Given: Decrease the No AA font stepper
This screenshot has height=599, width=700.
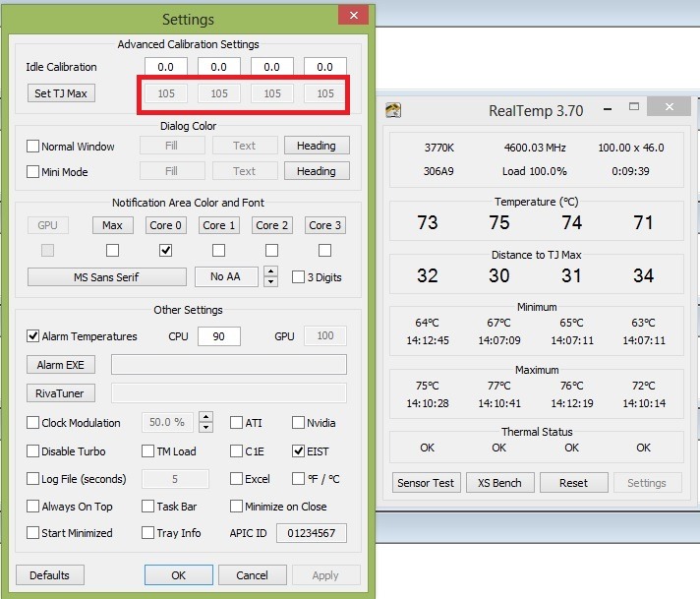Looking at the screenshot, I should (271, 282).
